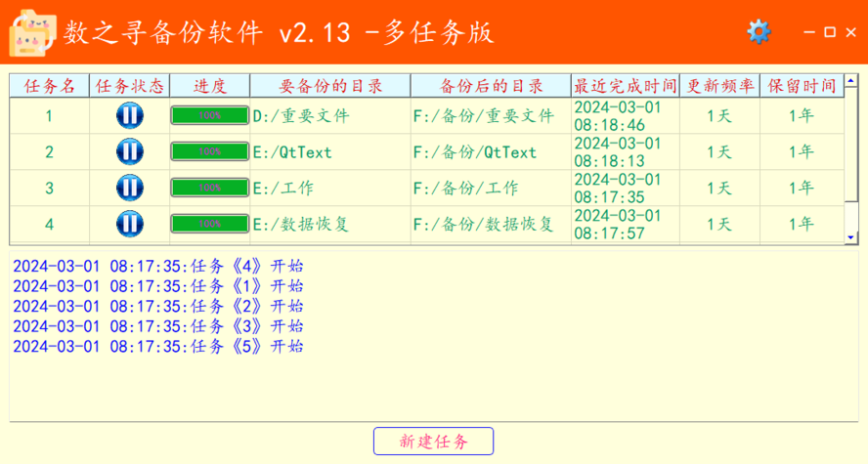
Task: Click progress bar of task 3
Action: pyautogui.click(x=210, y=188)
